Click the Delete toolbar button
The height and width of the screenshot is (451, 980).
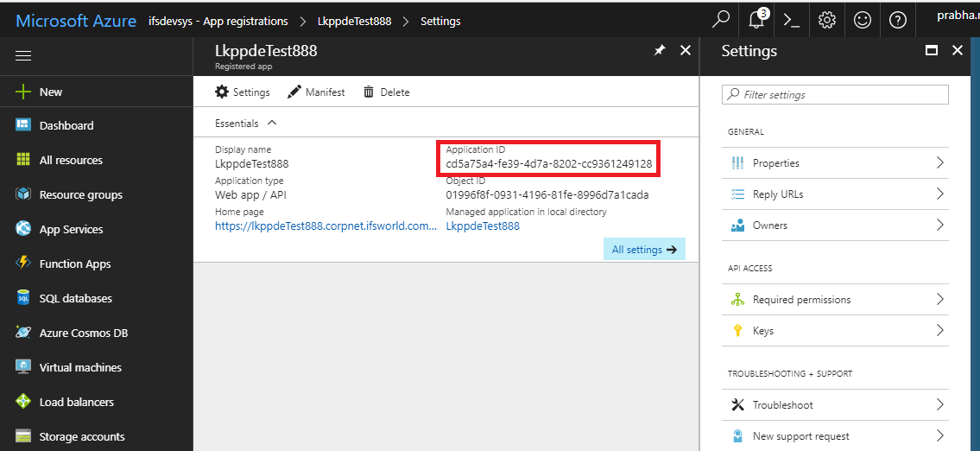386,92
